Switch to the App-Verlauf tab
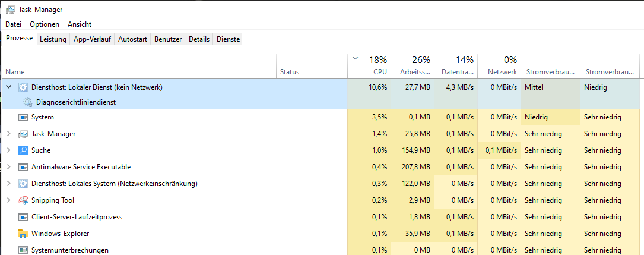Viewport: 644px width, 255px height. [92, 39]
